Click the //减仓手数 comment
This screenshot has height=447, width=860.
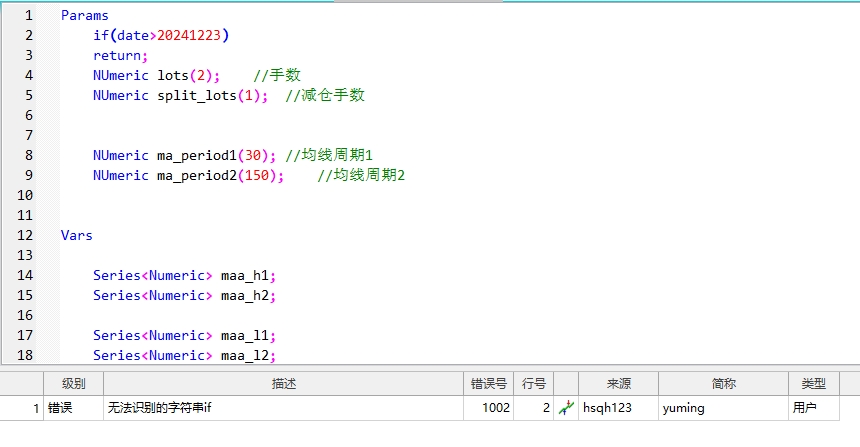point(325,95)
